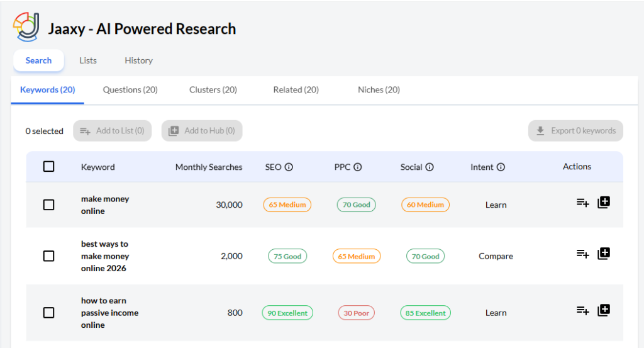
Task: Click the 2,000 monthly searches value
Action: (x=231, y=256)
